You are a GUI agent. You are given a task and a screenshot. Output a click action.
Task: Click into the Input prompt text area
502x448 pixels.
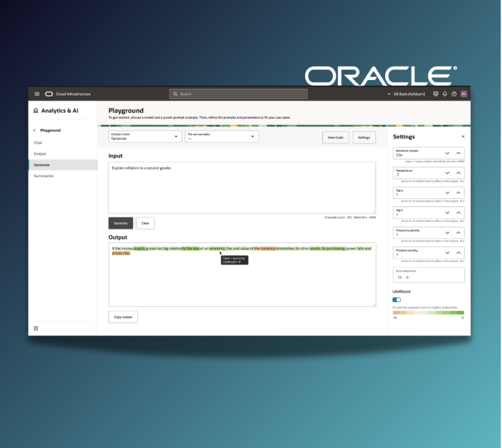(242, 187)
